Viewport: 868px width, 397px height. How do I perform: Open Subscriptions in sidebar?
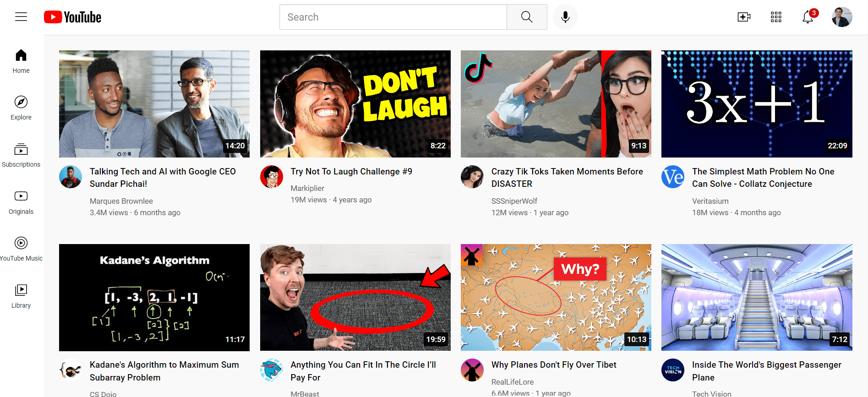[21, 155]
